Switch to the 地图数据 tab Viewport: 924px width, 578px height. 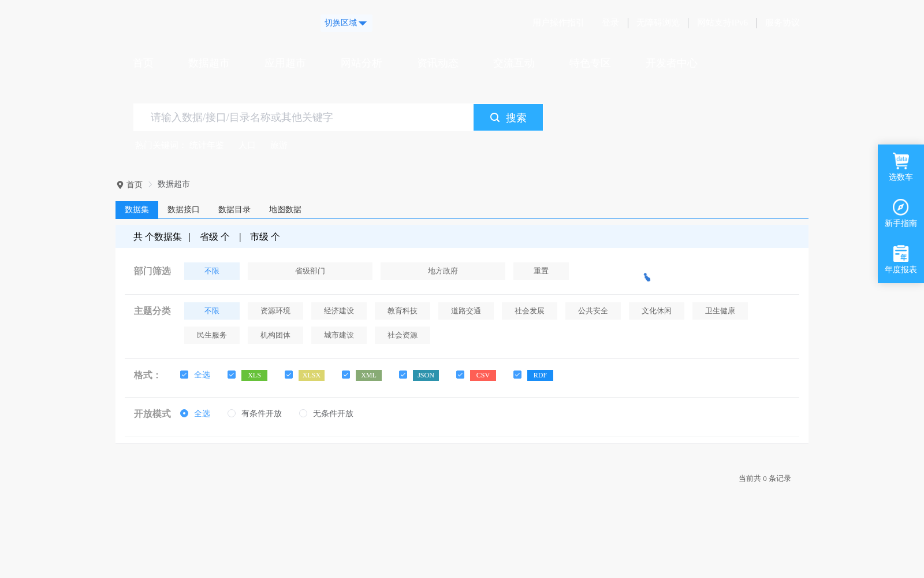(x=285, y=210)
